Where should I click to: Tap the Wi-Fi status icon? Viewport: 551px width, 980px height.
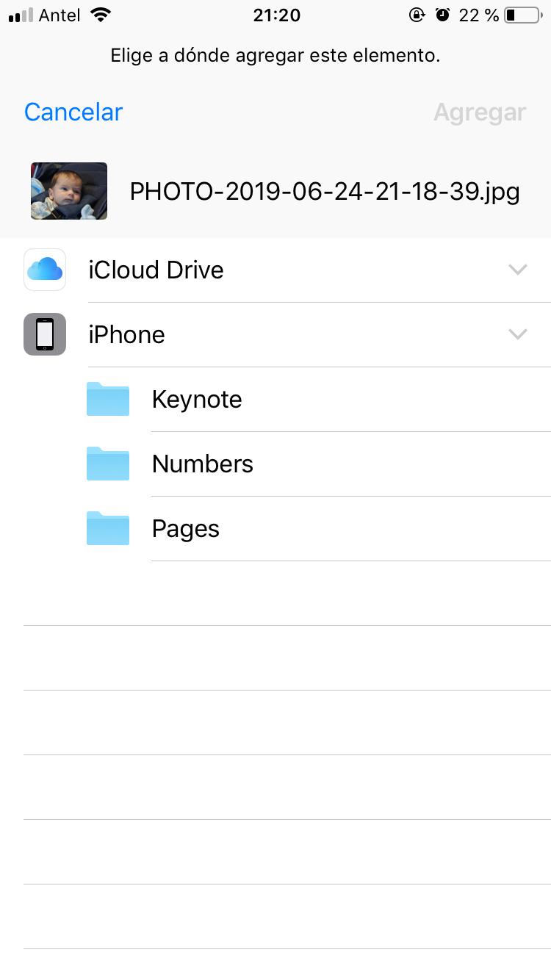101,15
